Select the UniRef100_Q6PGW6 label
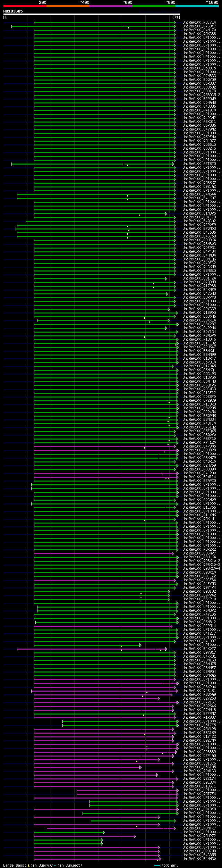Viewport: 222px width, 868px height. pos(199,126)
